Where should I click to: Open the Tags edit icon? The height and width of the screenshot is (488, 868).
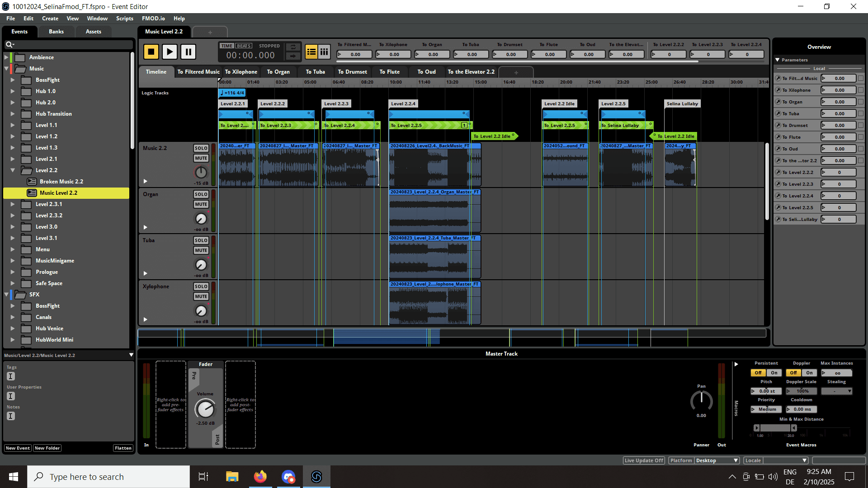11,376
